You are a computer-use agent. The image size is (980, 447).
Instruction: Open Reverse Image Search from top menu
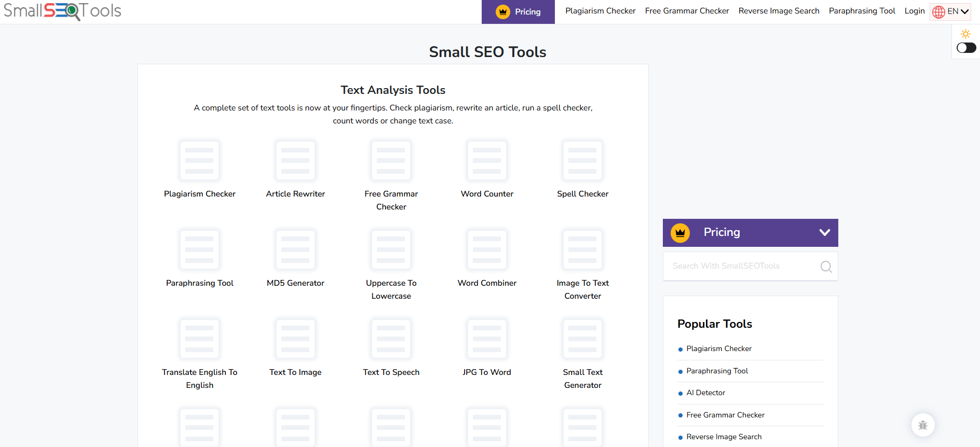pyautogui.click(x=779, y=11)
